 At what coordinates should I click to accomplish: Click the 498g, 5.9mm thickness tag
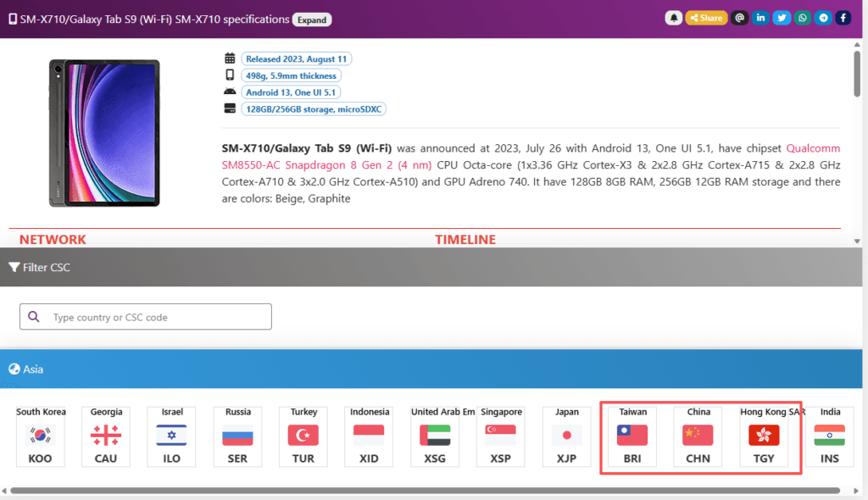(292, 75)
